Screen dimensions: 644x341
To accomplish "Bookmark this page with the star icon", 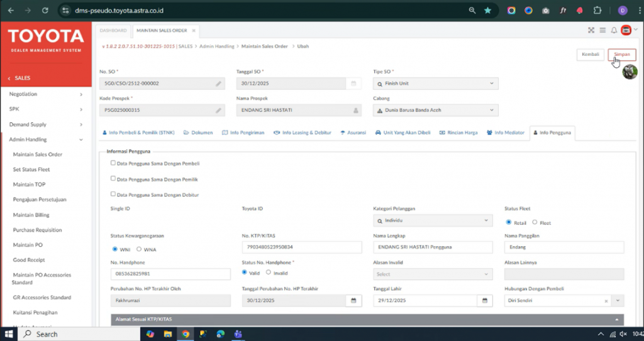I will 488,11.
